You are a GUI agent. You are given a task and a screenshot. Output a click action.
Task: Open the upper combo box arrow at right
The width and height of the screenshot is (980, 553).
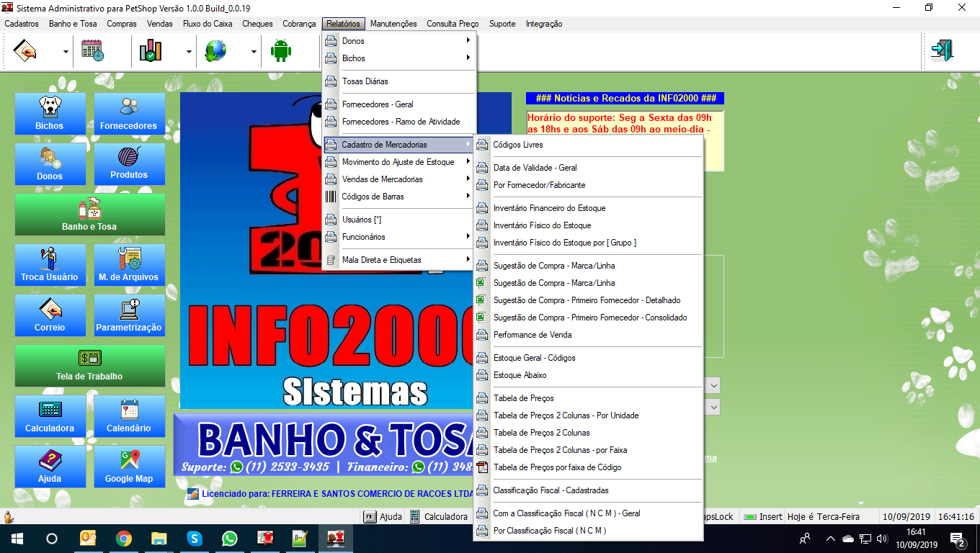(x=713, y=386)
